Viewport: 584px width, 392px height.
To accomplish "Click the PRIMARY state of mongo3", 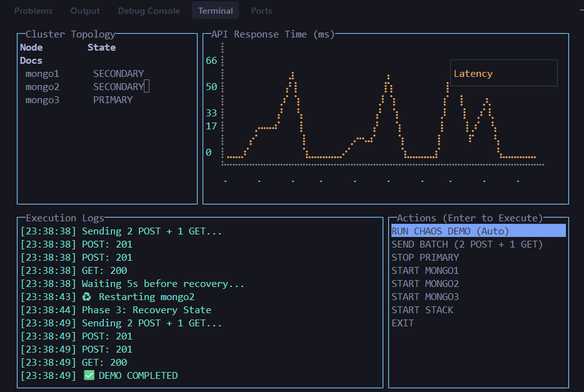I will point(113,100).
